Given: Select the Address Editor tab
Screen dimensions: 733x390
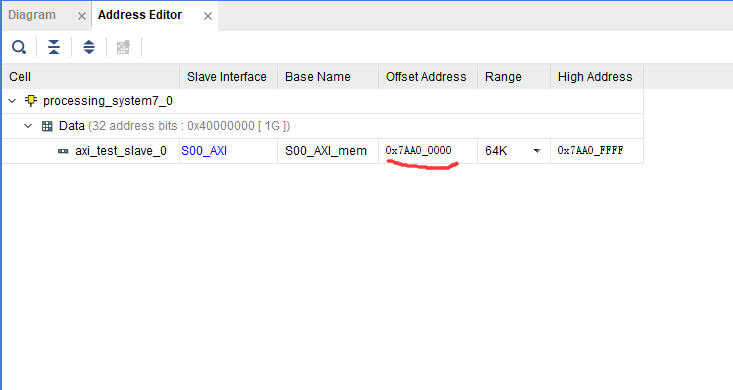Looking at the screenshot, I should click(x=140, y=15).
